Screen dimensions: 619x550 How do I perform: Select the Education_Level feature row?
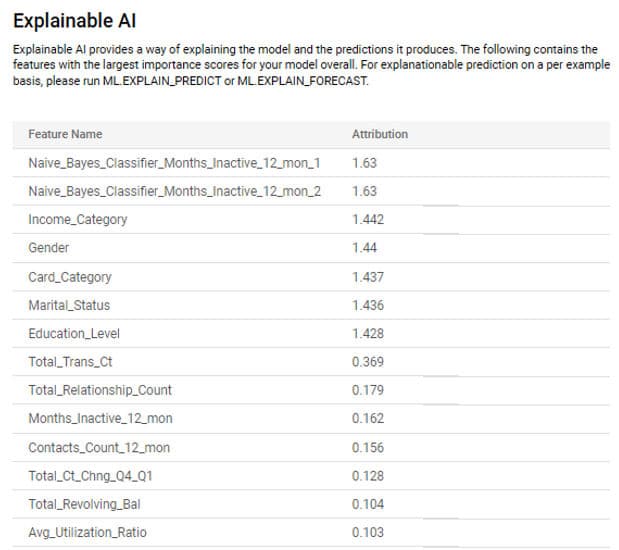pos(74,334)
